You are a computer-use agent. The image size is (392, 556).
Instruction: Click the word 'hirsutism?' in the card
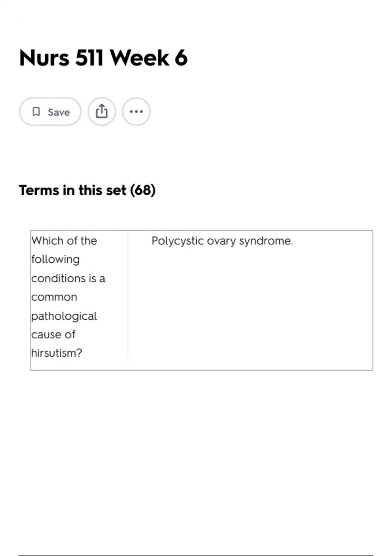click(57, 353)
